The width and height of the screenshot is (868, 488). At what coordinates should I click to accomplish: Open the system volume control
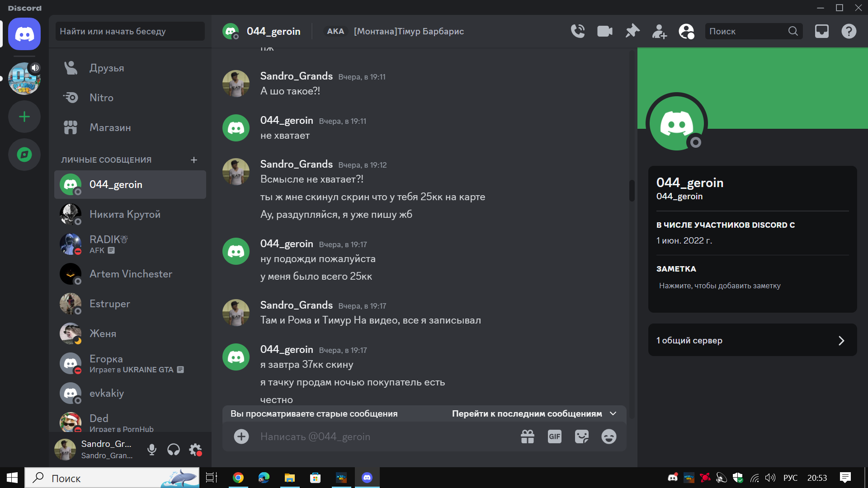tap(770, 478)
